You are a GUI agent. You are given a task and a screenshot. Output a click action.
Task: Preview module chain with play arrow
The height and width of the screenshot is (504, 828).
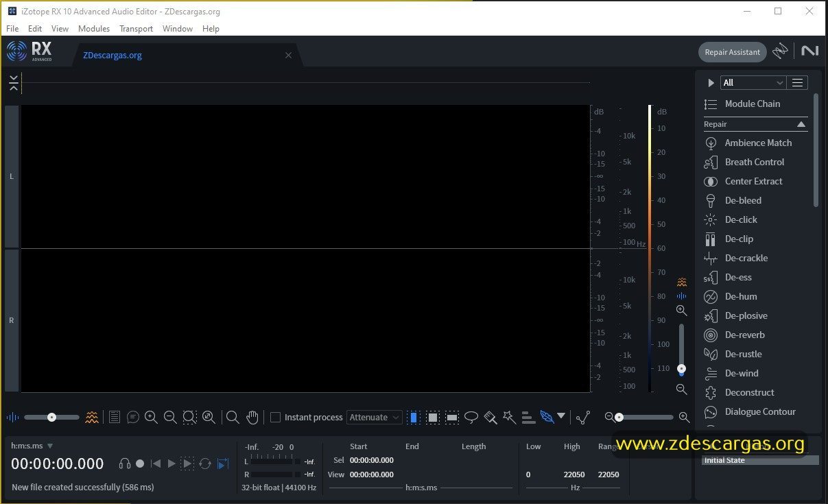coord(711,83)
